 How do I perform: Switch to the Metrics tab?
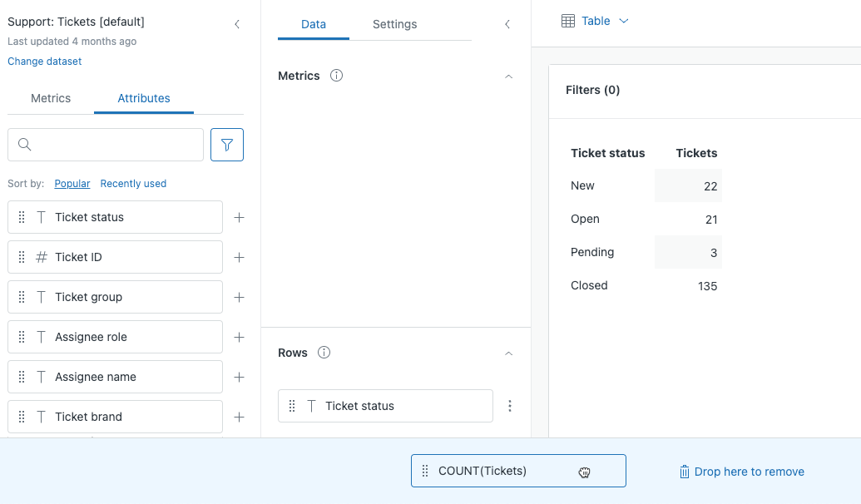51,98
